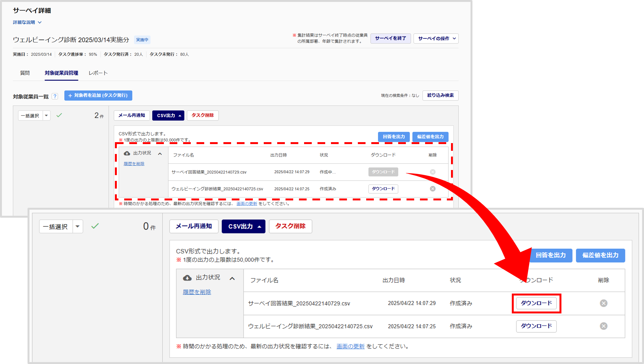Open the レポート tab

pos(98,73)
